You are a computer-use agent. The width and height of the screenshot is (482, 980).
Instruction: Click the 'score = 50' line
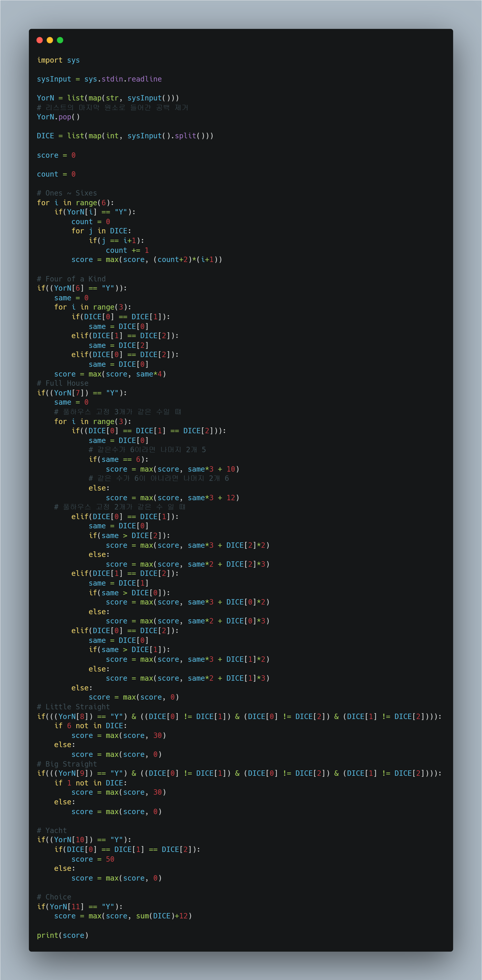(93, 859)
